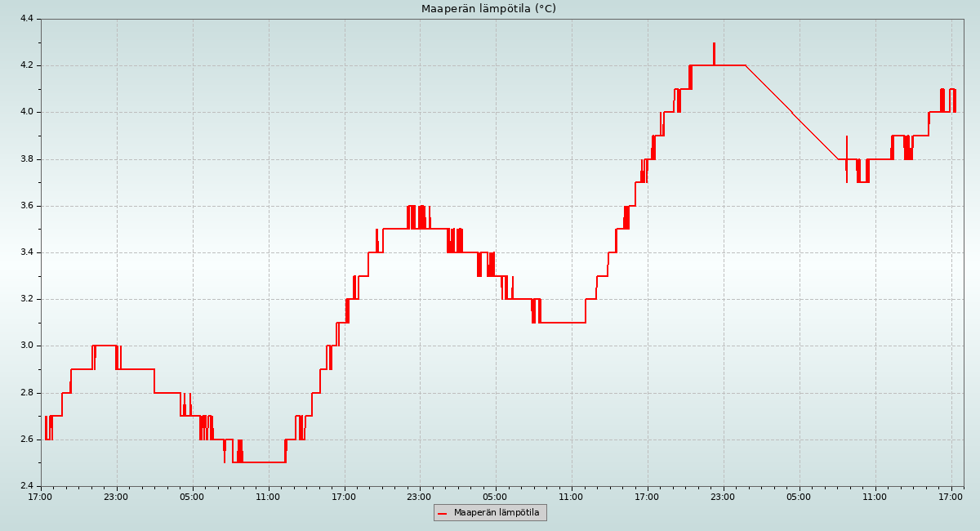Click the rightmost 17:00 x-axis label

951,496
